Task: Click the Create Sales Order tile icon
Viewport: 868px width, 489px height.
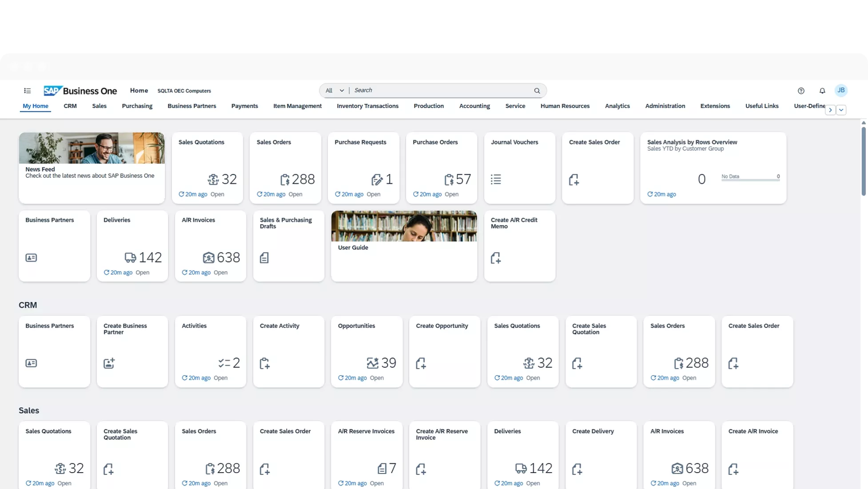Action: [574, 180]
